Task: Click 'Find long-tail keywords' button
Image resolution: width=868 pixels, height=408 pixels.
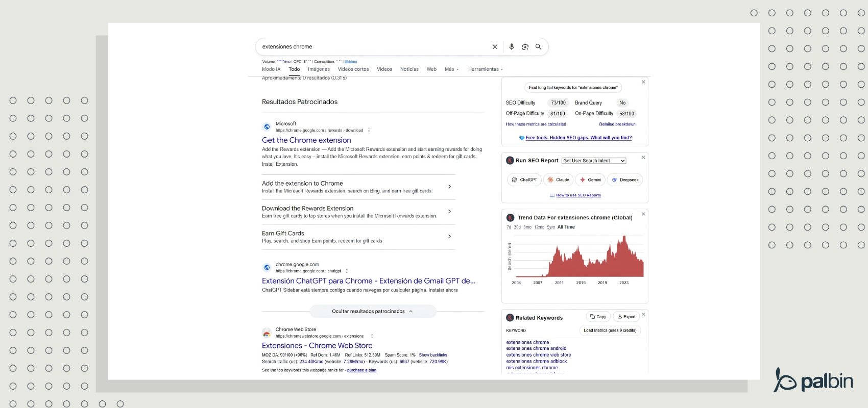Action: (573, 88)
